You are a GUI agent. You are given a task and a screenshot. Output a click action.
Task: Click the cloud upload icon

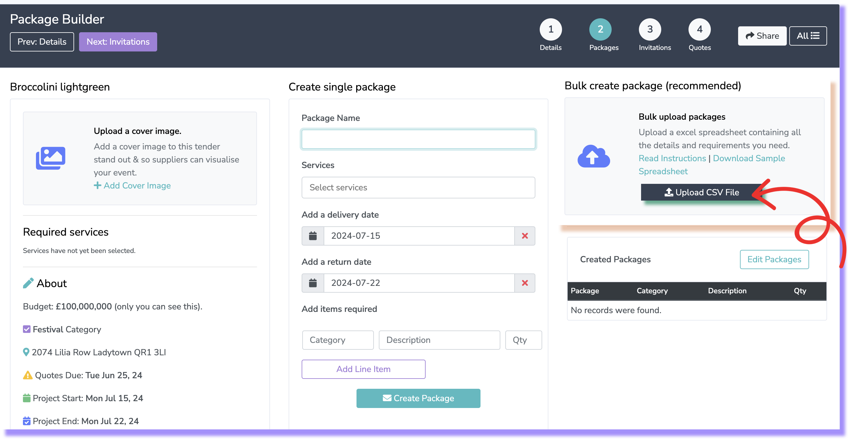coord(593,156)
